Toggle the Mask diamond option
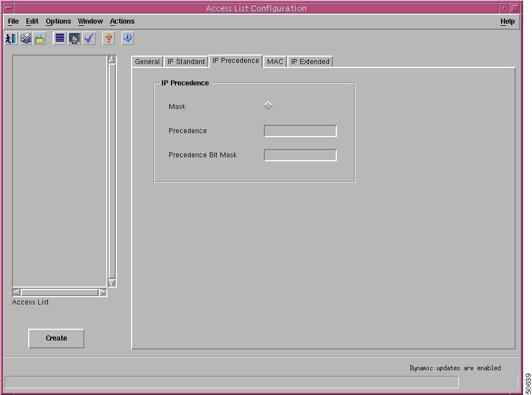532x395 pixels. 268,106
